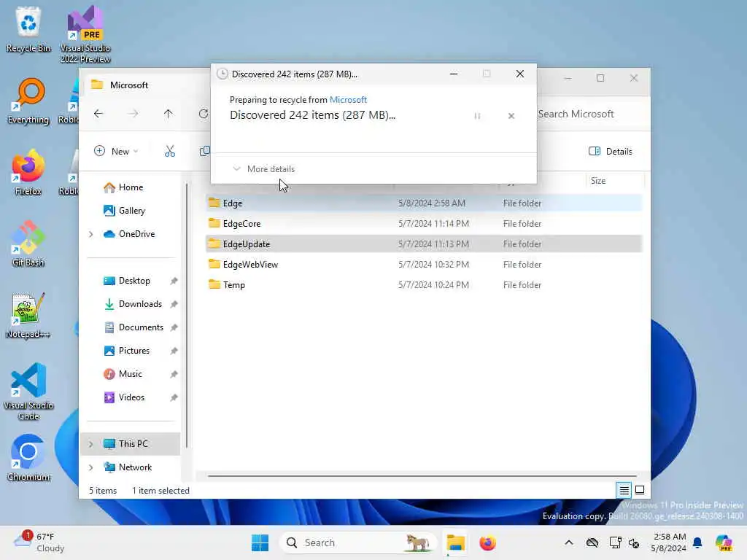Screen dimensions: 747x560
Task: Expand More details in progress dialog
Action: [x=263, y=169]
